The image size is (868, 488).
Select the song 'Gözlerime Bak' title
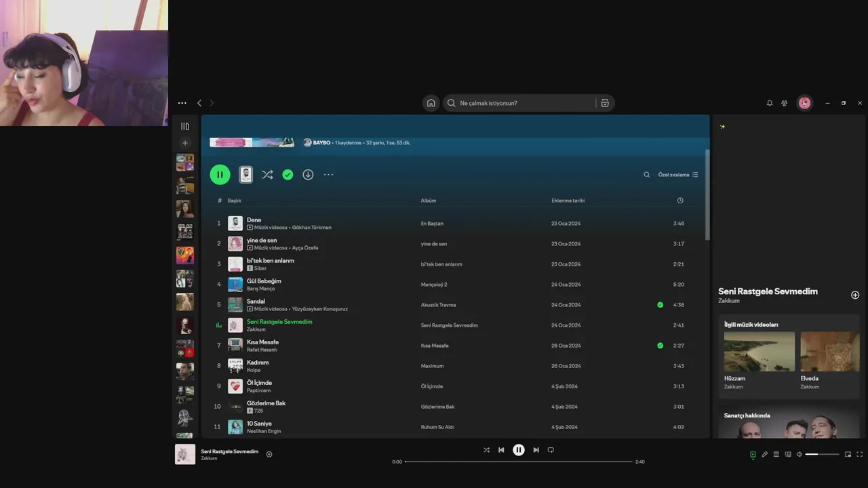pyautogui.click(x=266, y=403)
